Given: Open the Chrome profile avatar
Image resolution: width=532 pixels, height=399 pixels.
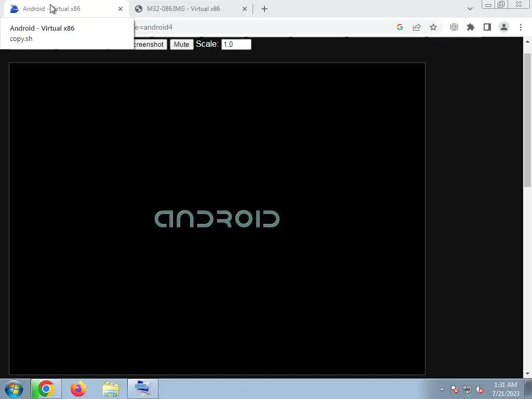Looking at the screenshot, I should click(x=504, y=27).
